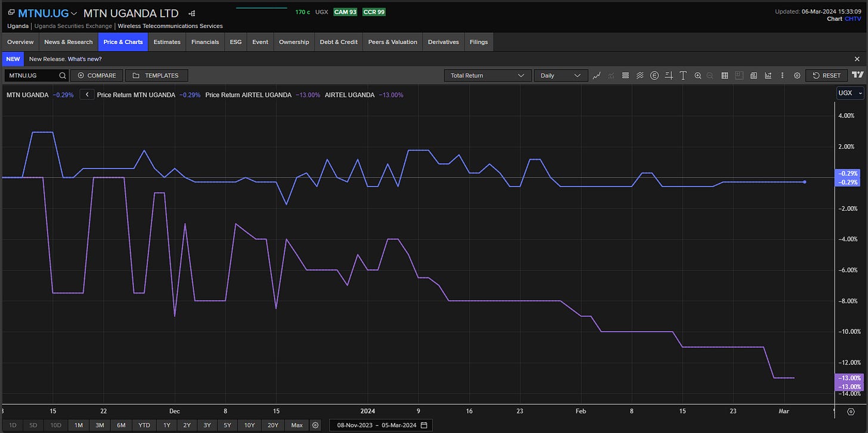Select the Max period button
Image resolution: width=868 pixels, height=433 pixels.
point(297,425)
